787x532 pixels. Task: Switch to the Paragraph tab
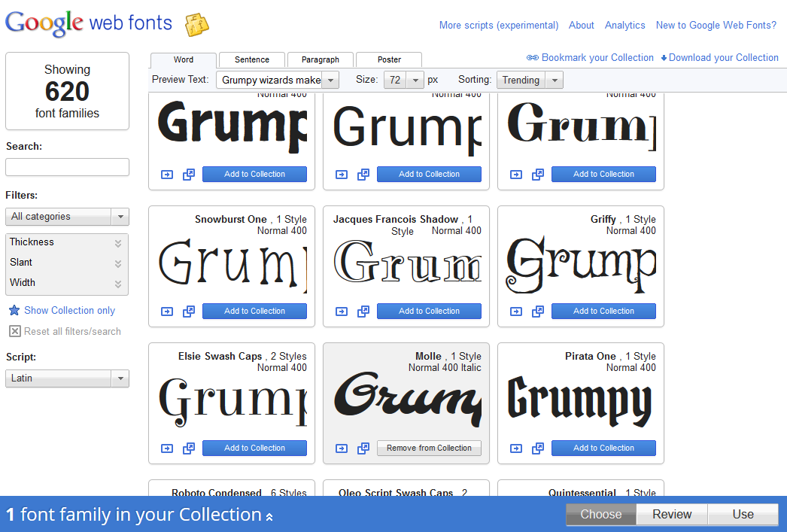pyautogui.click(x=320, y=59)
